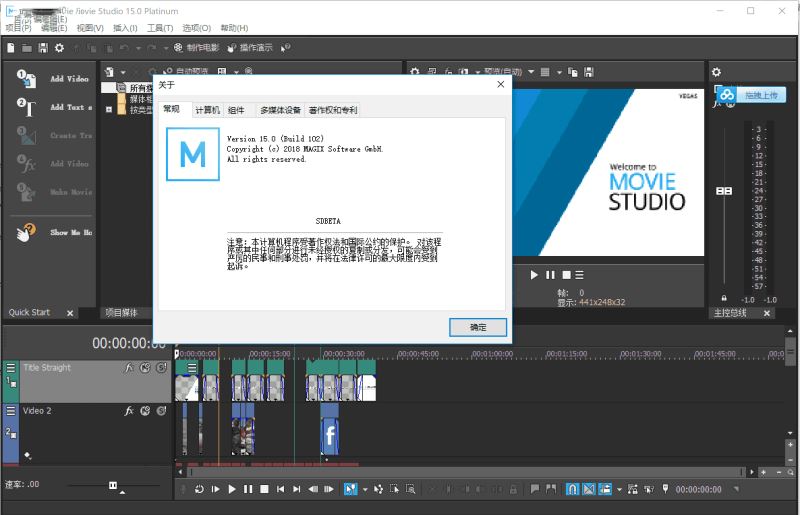Open the 工具(T) menu
The image size is (800, 515).
tap(160, 28)
